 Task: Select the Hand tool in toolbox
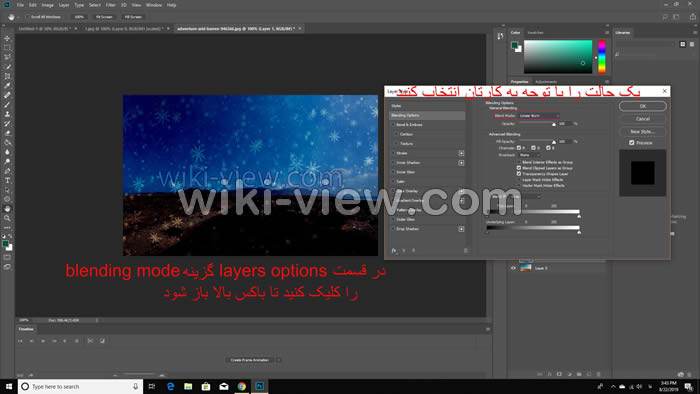pyautogui.click(x=7, y=208)
